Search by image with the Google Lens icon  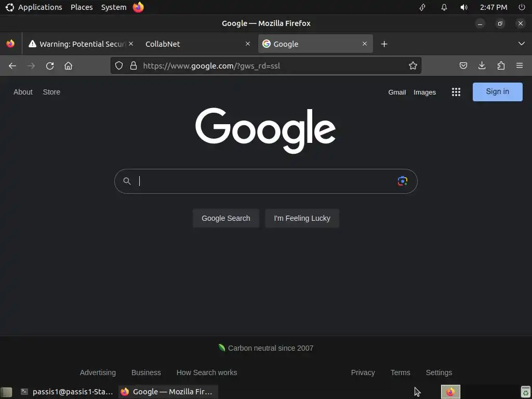click(403, 181)
